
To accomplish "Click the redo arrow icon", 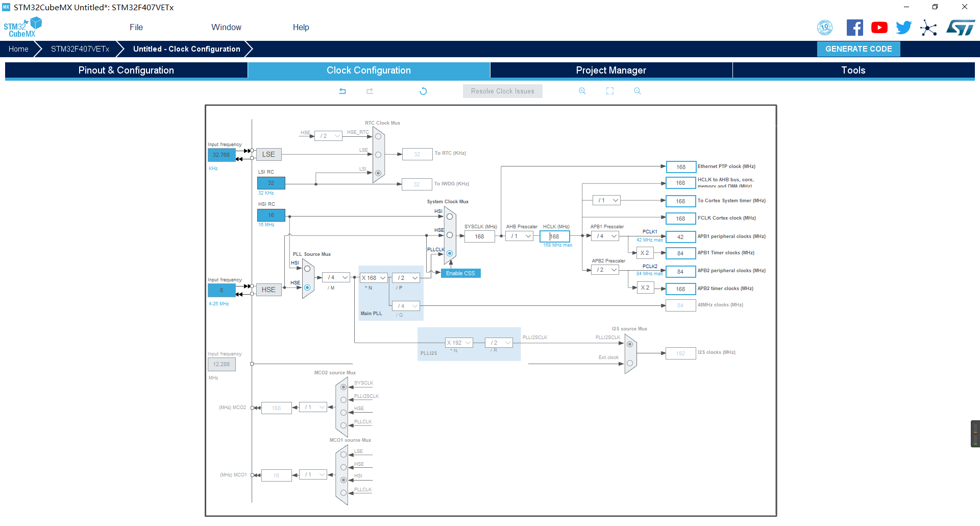I will click(370, 91).
